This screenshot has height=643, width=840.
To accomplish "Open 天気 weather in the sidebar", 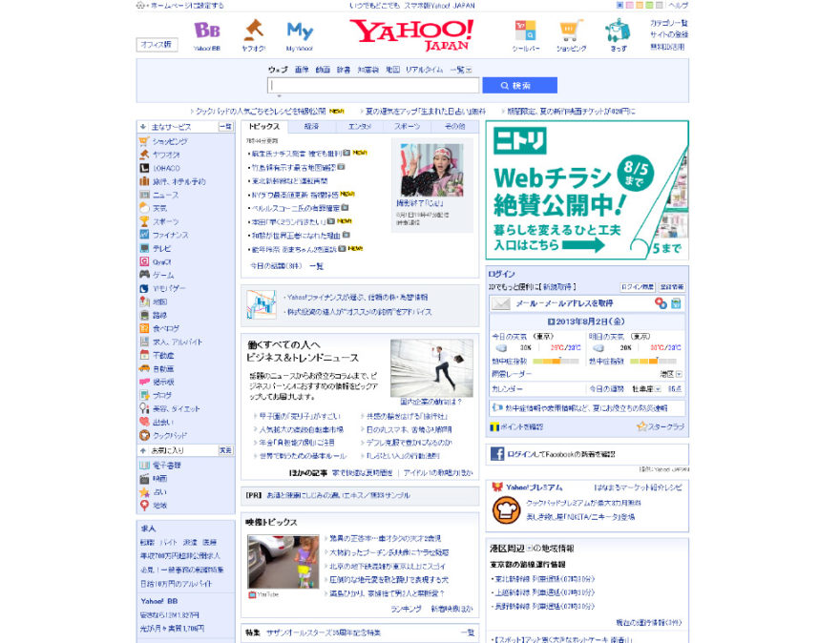I will 159,208.
